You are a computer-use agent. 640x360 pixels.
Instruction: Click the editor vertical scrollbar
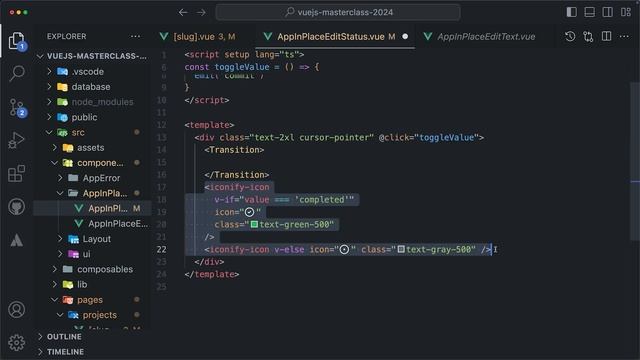click(635, 163)
